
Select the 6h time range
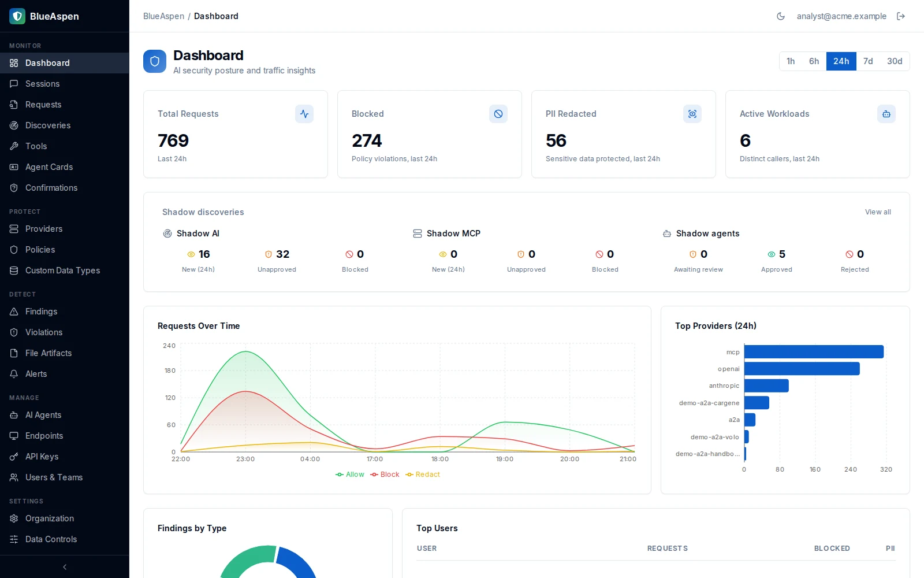(x=814, y=61)
